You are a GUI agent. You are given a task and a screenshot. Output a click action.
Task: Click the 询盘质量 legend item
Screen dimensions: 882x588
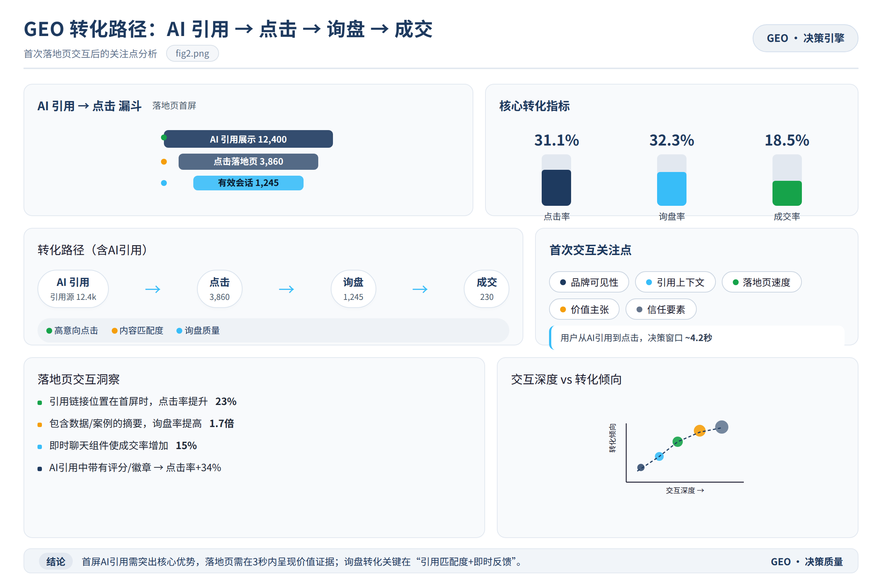click(x=198, y=330)
